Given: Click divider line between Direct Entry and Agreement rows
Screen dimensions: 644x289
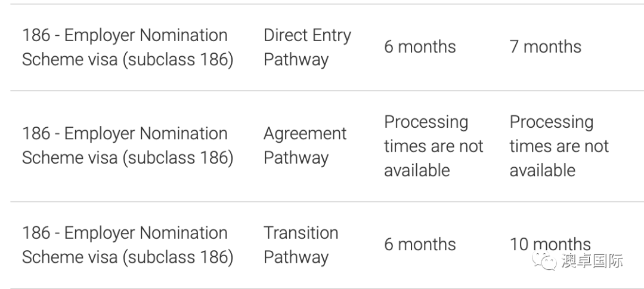Looking at the screenshot, I should tap(327, 90).
